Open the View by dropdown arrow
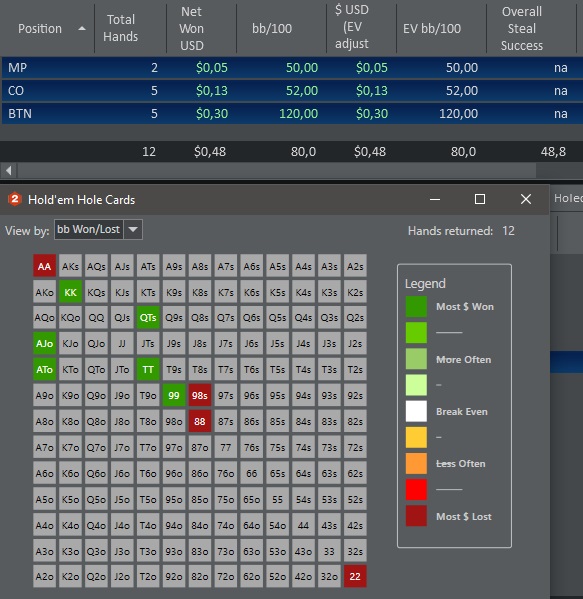Screen dimensions: 583x599 (133, 230)
